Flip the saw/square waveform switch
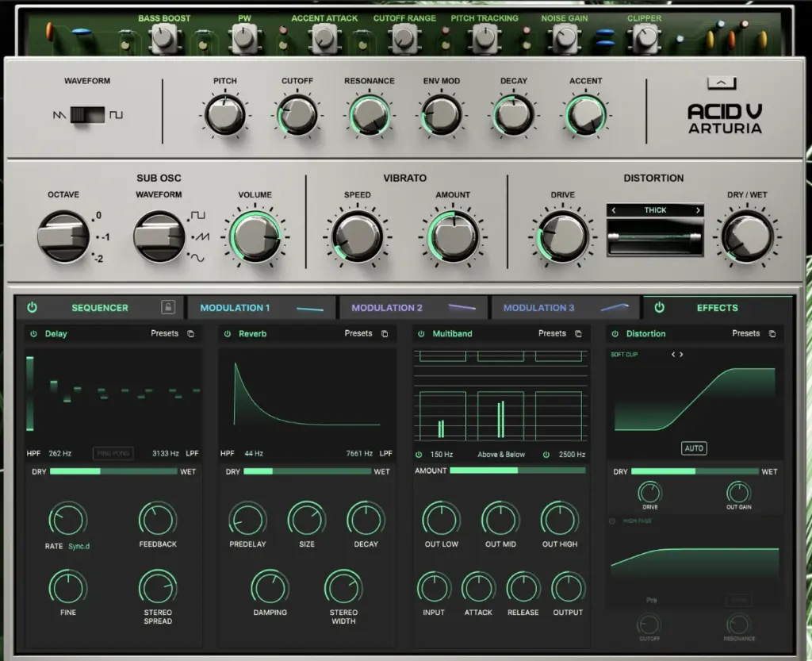The image size is (812, 661). [87, 114]
